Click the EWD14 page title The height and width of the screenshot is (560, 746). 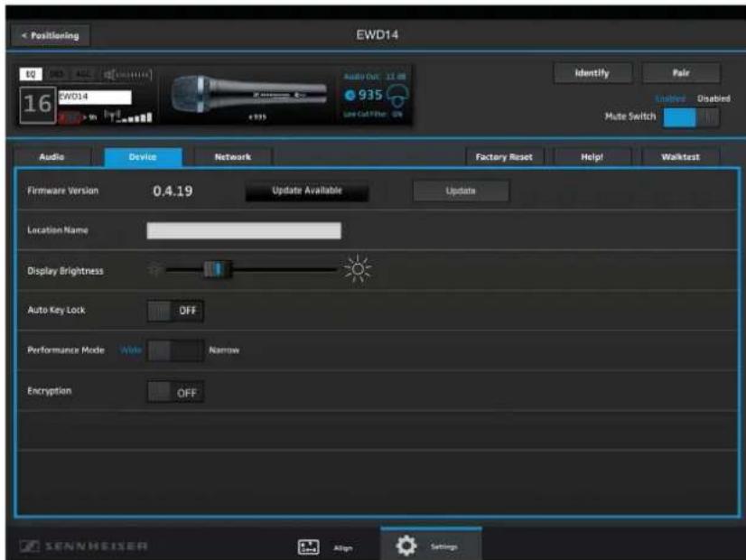click(378, 34)
